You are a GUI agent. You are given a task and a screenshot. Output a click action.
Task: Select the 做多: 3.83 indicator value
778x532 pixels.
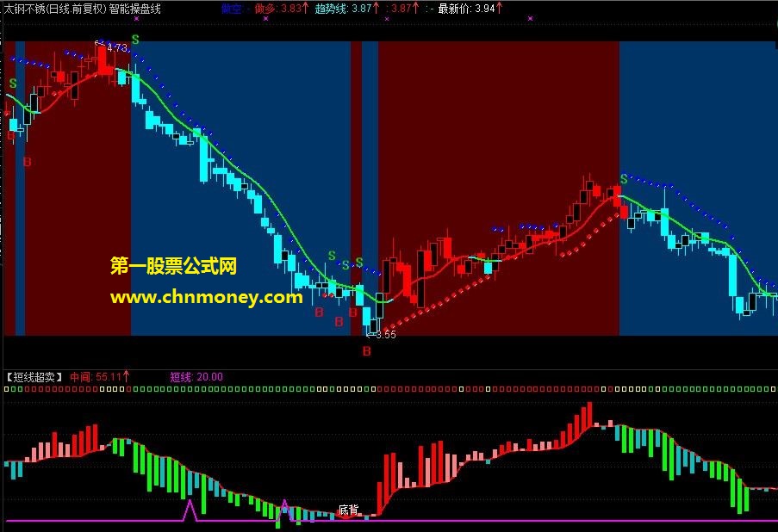pos(282,9)
